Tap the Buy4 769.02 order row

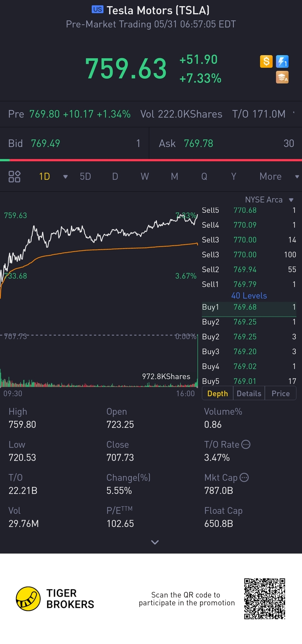[249, 367]
